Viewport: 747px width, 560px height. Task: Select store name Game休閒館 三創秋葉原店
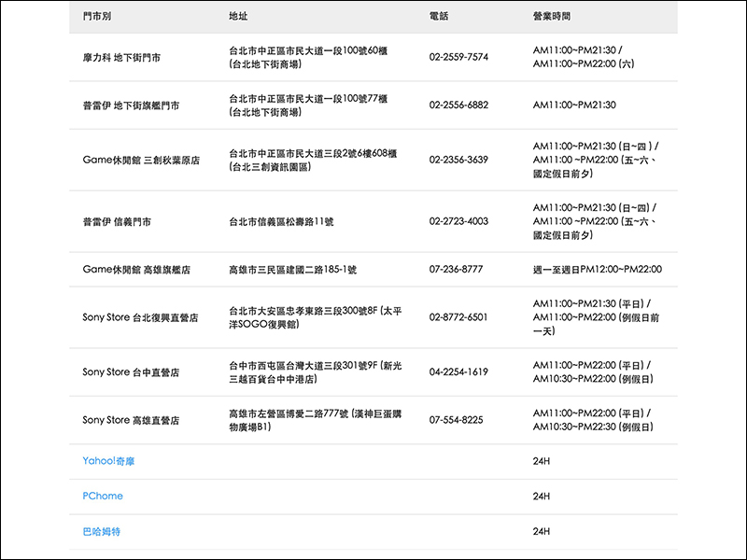[141, 160]
